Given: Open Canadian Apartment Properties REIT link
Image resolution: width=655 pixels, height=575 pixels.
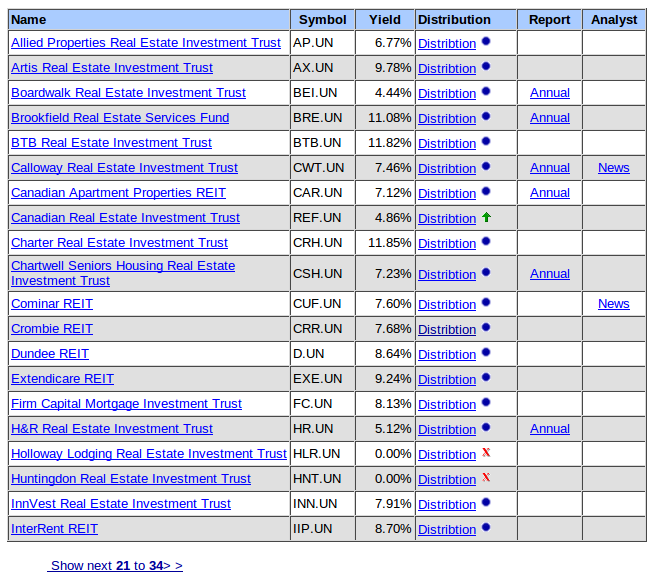Looking at the screenshot, I should tap(118, 193).
